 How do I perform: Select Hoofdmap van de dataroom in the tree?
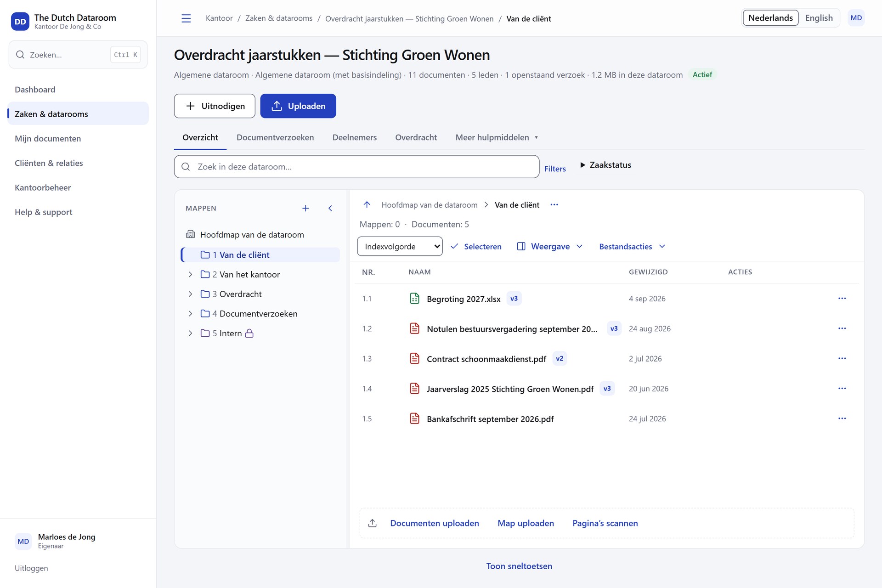252,235
